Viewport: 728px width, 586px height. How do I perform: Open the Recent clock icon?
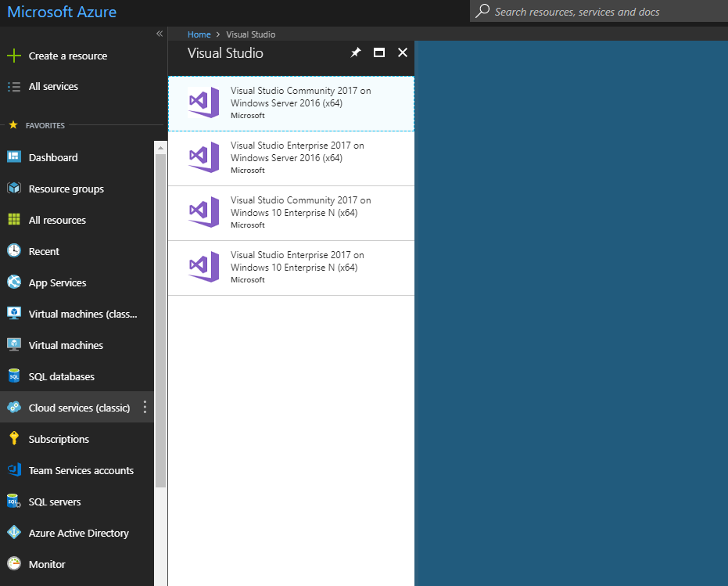pyautogui.click(x=14, y=251)
